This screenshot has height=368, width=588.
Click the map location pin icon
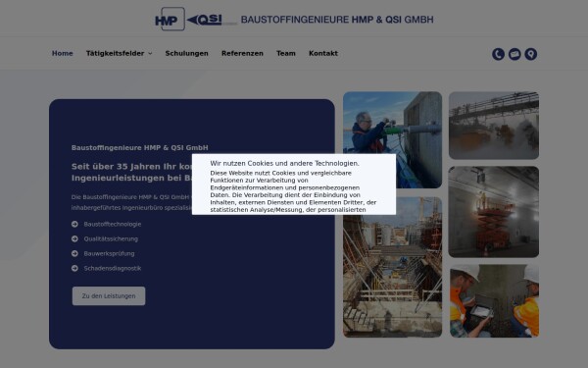pyautogui.click(x=530, y=54)
